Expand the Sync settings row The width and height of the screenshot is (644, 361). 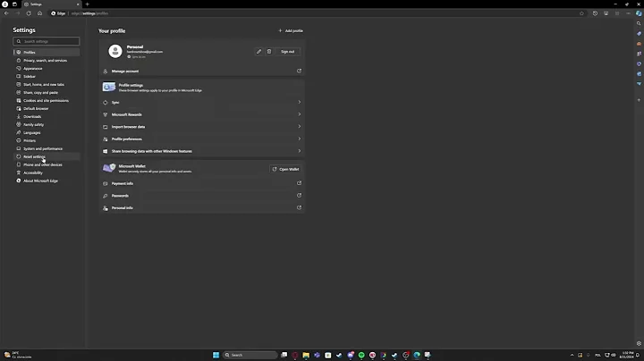pos(201,102)
